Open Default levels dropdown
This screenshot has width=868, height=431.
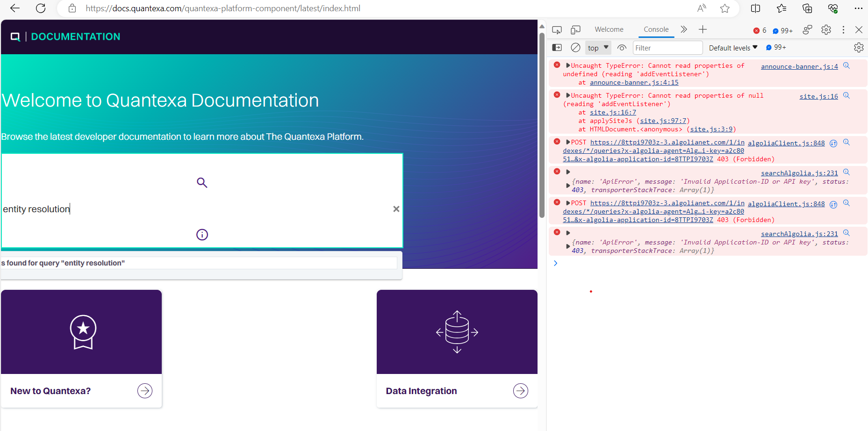(733, 48)
